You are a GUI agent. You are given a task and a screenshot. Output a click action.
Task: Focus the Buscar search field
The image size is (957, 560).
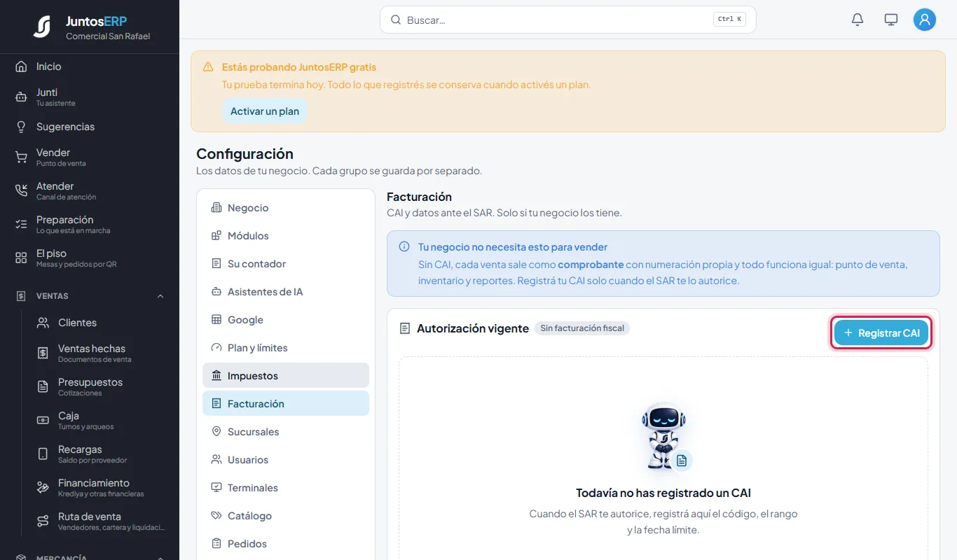click(568, 20)
